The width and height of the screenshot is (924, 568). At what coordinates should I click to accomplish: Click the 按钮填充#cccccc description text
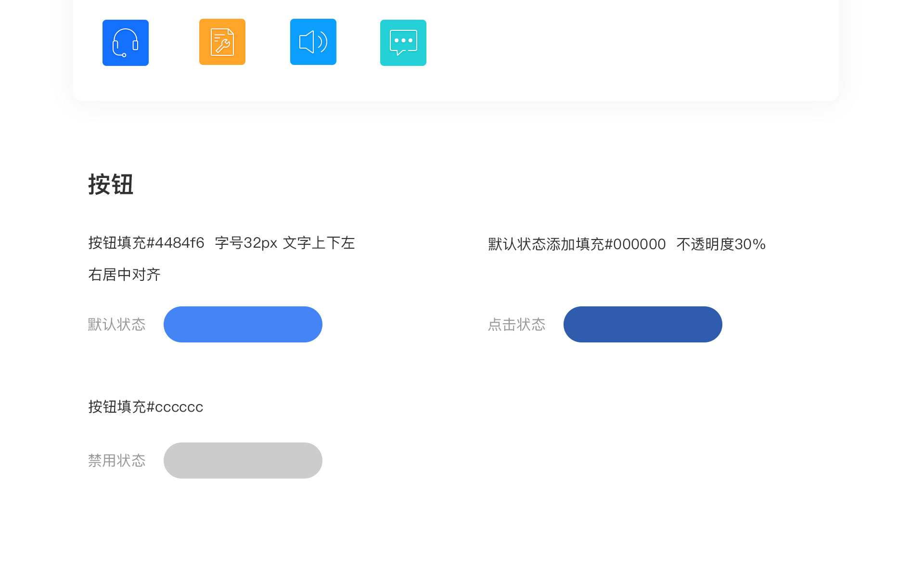(x=145, y=407)
